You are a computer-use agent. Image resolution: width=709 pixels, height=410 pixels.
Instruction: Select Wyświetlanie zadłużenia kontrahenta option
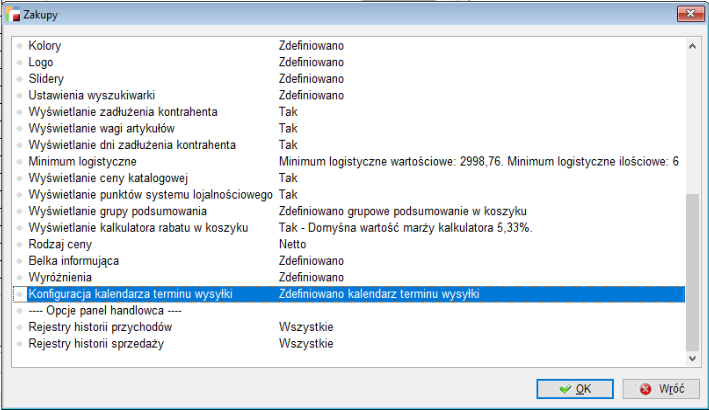click(x=123, y=112)
